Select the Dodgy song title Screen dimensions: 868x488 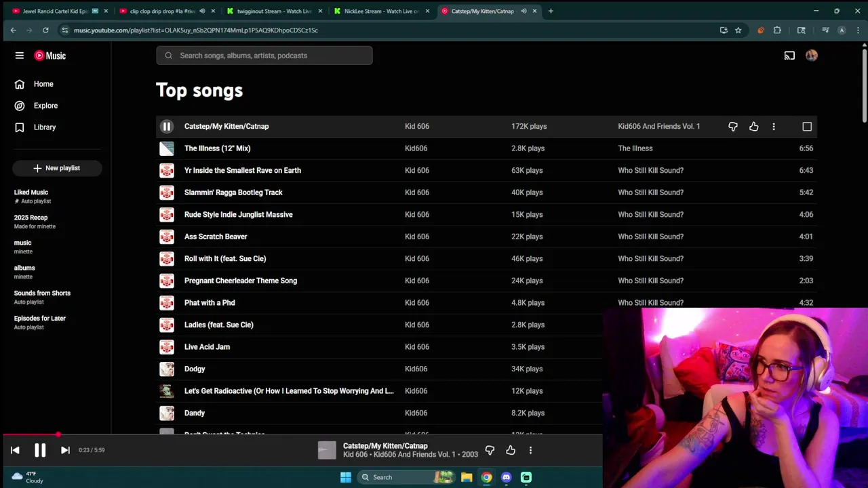195,369
